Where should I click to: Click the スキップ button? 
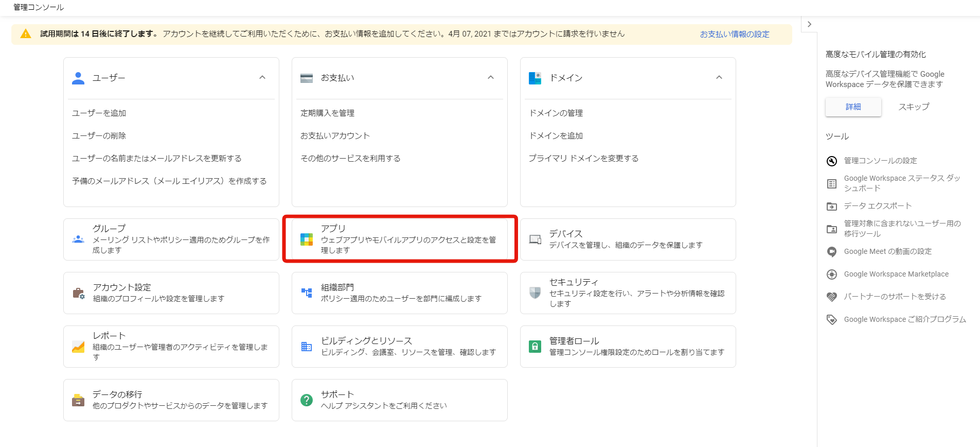[914, 107]
